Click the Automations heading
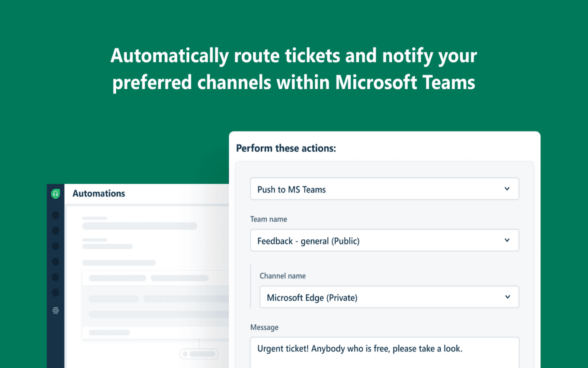This screenshot has height=368, width=588. click(x=99, y=194)
